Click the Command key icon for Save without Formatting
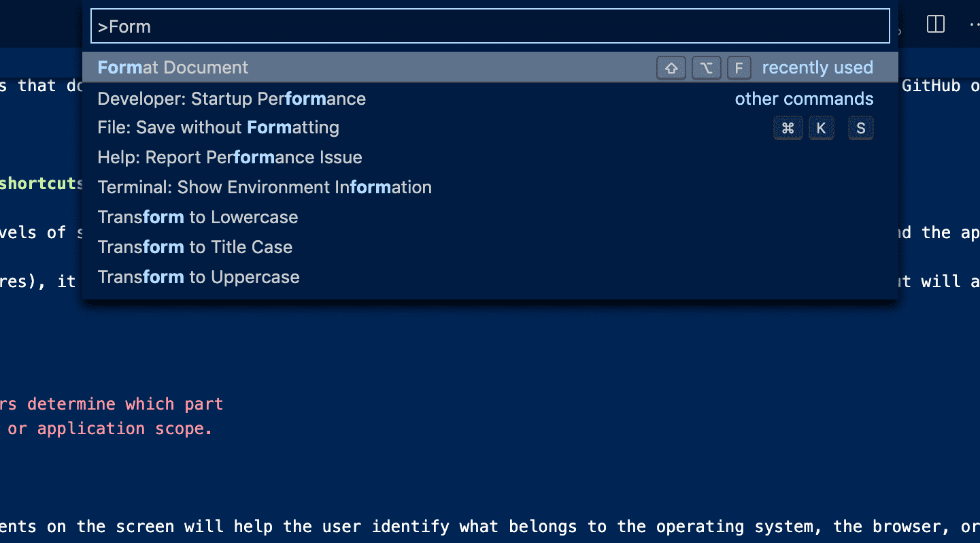Image resolution: width=980 pixels, height=543 pixels. pos(788,128)
